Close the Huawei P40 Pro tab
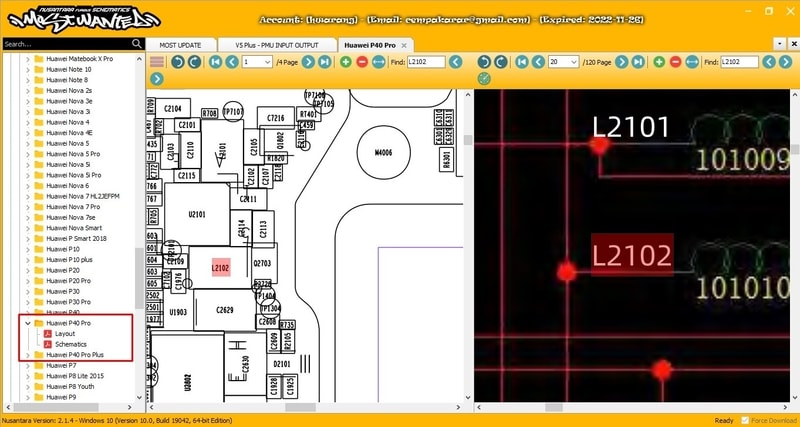800x427 pixels. tap(404, 45)
